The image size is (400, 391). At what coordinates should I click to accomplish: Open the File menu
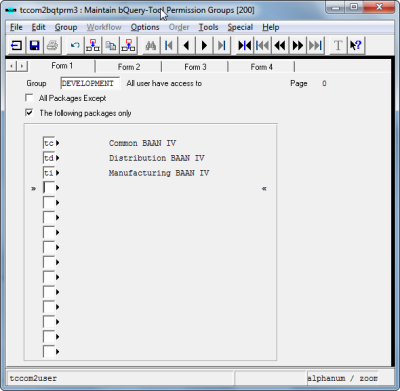(x=16, y=27)
